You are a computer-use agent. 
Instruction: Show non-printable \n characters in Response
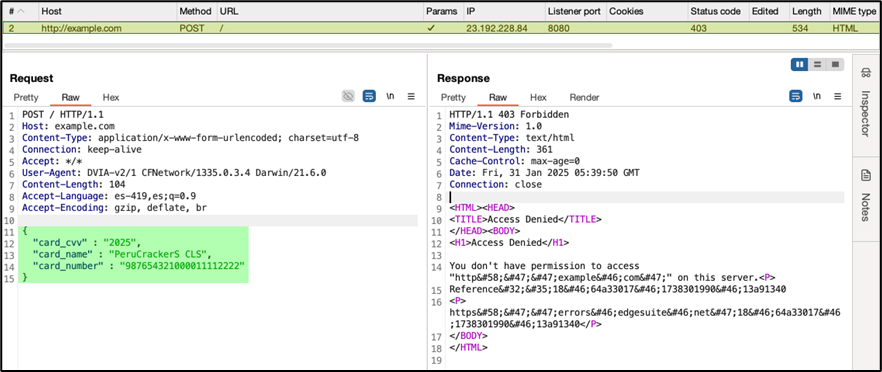click(x=817, y=96)
